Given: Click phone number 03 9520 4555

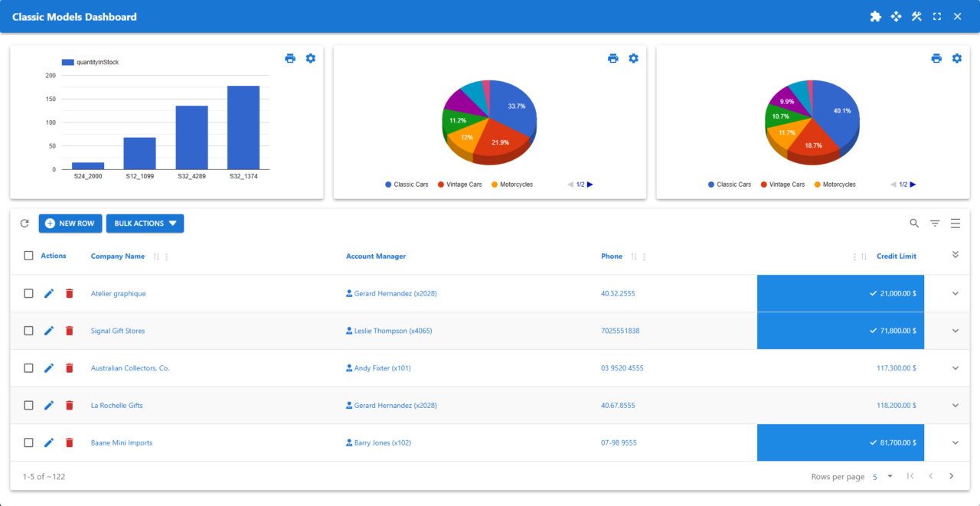Looking at the screenshot, I should pos(622,368).
